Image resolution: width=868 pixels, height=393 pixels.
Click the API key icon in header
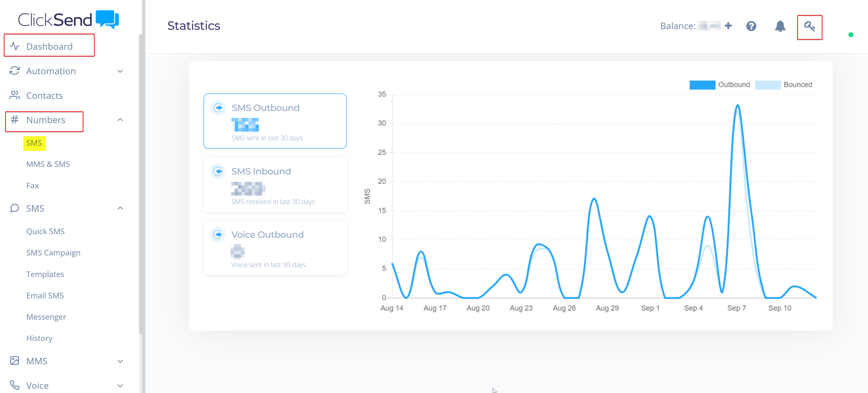[809, 26]
